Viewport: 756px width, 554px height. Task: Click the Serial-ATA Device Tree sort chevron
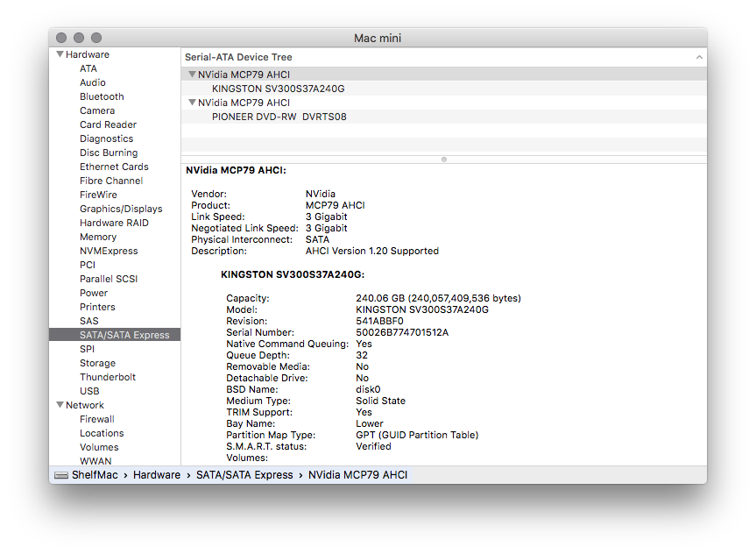[x=699, y=57]
